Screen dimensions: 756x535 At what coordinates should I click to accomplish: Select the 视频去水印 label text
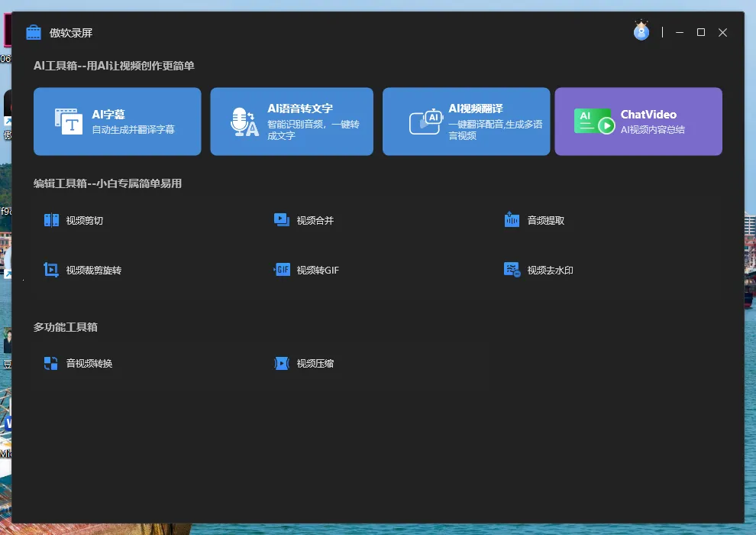pyautogui.click(x=550, y=271)
